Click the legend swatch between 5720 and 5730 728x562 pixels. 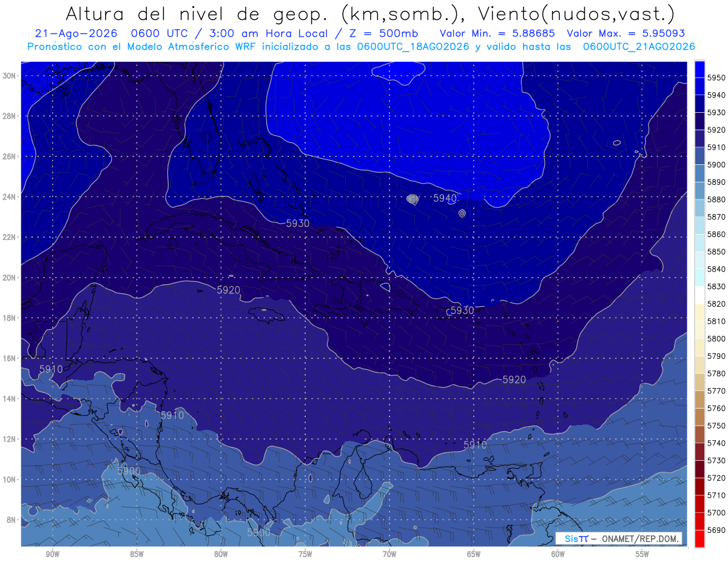699,469
